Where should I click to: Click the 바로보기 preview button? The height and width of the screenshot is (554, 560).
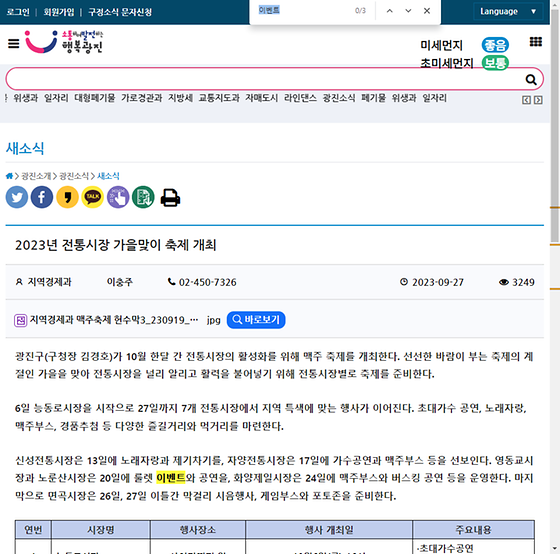click(x=256, y=320)
